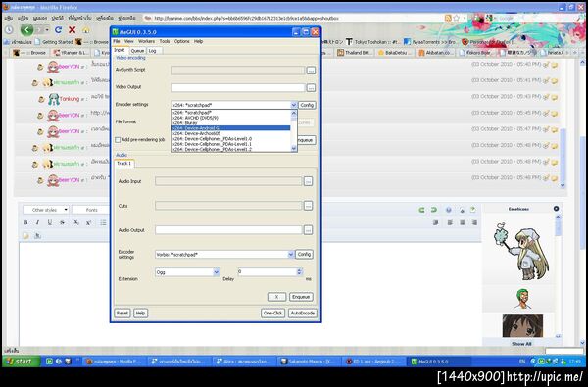Open the Workers menu in MeGUI
The width and height of the screenshot is (588, 387).
click(x=146, y=41)
